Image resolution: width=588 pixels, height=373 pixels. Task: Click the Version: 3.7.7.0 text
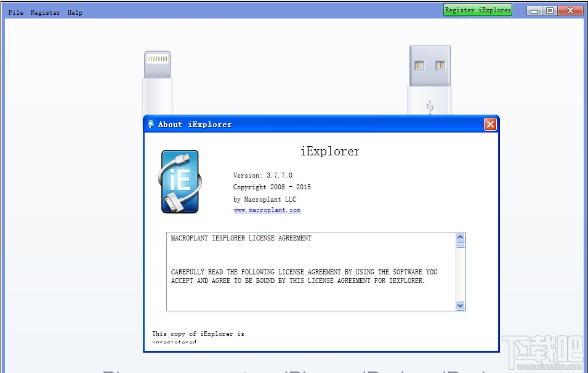(262, 175)
